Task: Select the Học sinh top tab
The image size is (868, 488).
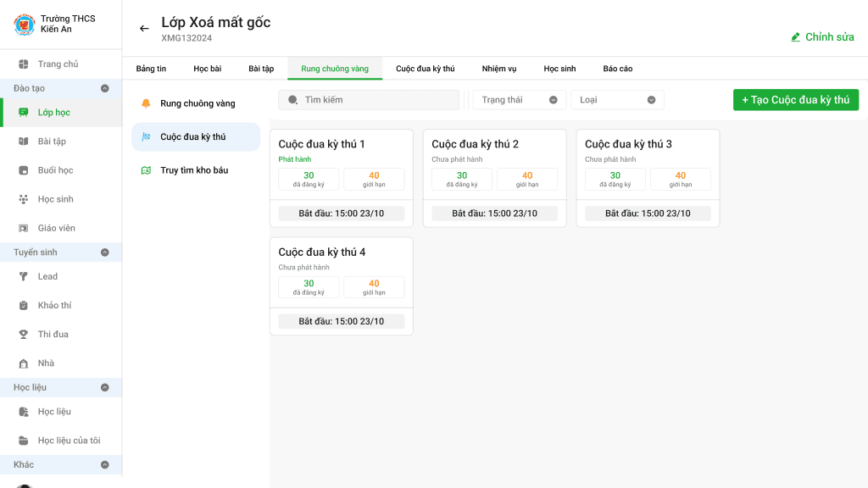Action: pyautogui.click(x=559, y=69)
